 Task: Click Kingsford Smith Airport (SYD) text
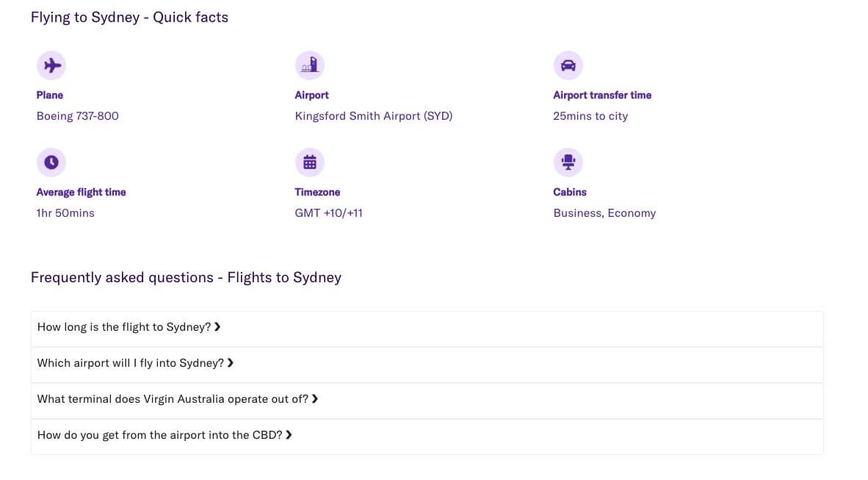(x=373, y=116)
